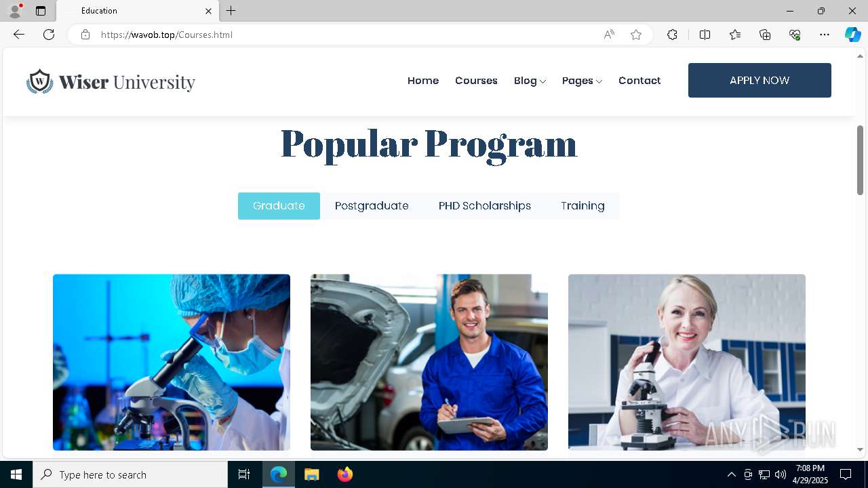Click the page vertical scrollbar thumb

point(860,161)
